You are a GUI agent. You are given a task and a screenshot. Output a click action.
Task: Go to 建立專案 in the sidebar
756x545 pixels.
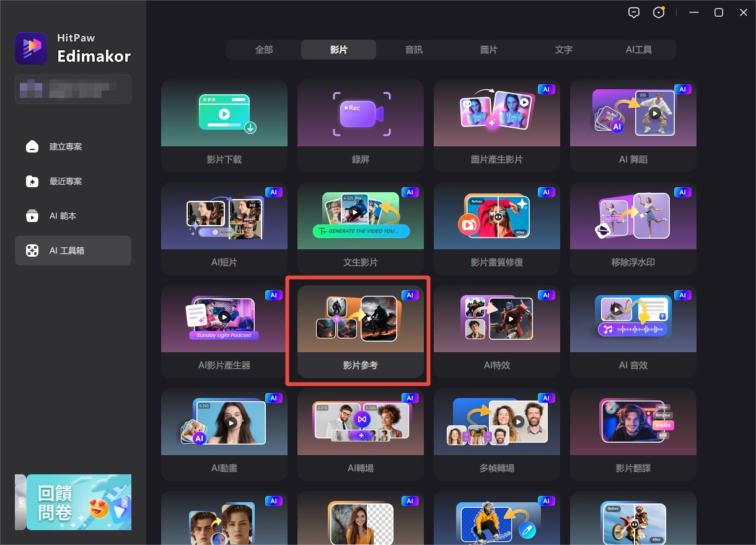pyautogui.click(x=73, y=146)
